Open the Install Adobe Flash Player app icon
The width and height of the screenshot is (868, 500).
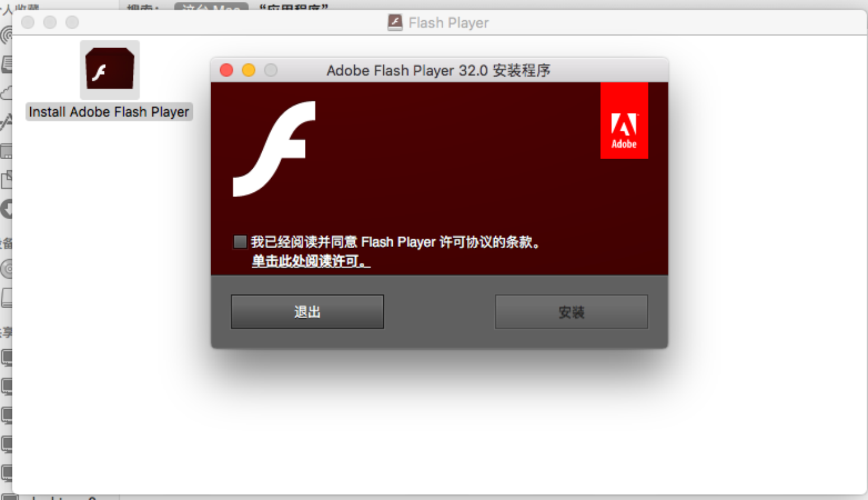(x=110, y=69)
